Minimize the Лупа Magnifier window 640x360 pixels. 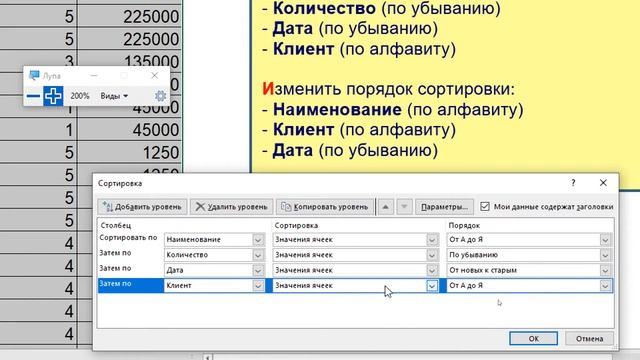pos(94,76)
